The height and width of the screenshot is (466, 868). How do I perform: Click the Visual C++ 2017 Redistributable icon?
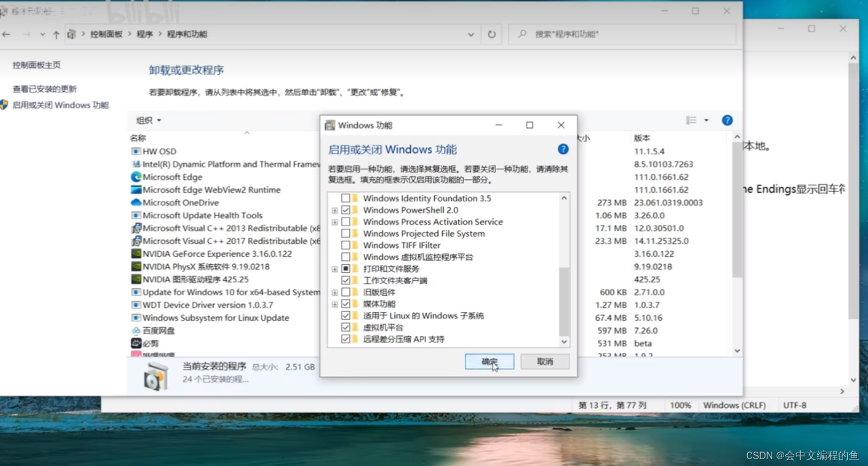136,241
